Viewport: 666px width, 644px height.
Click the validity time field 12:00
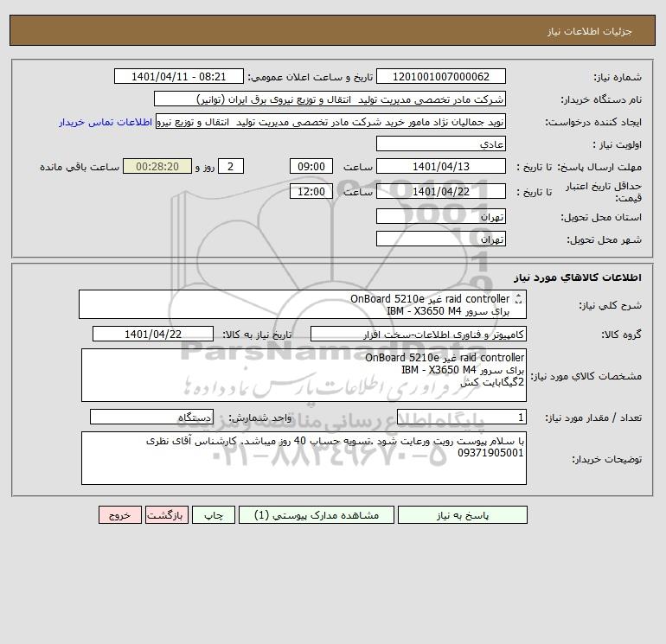click(311, 191)
